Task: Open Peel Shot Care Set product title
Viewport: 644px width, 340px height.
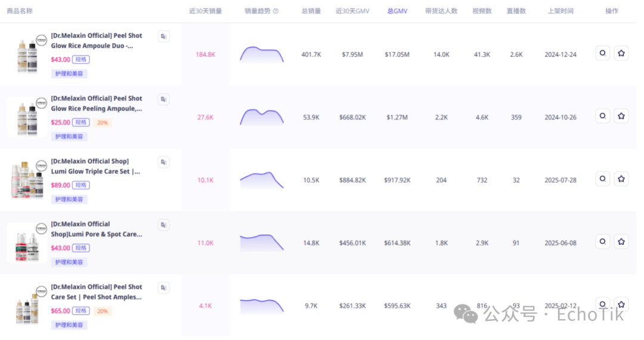Action: coord(97,292)
